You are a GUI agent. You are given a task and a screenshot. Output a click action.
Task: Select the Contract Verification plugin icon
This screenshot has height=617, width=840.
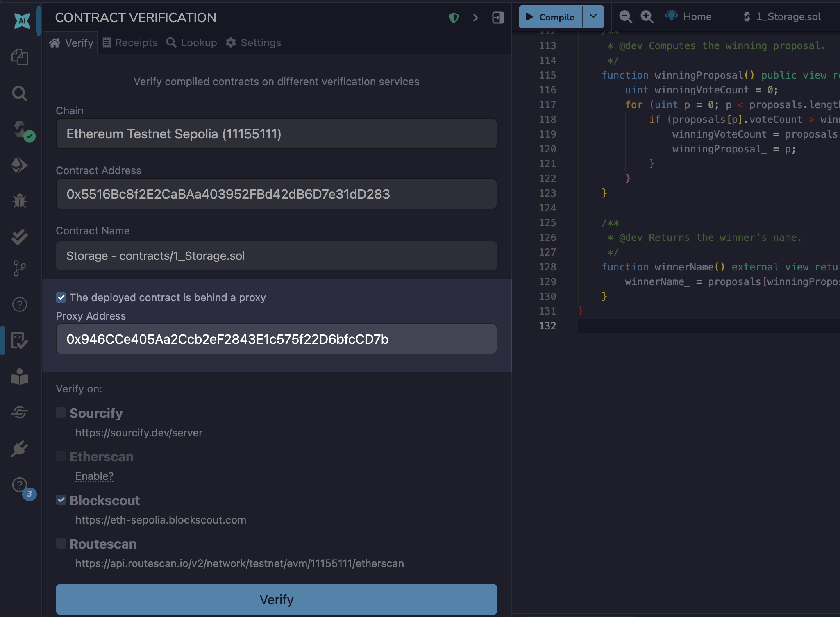pyautogui.click(x=20, y=340)
